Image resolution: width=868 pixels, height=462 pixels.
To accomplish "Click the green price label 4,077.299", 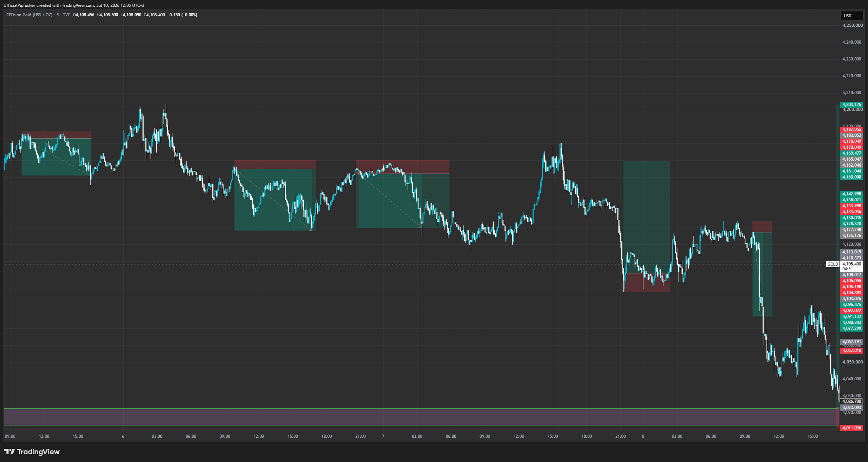I will click(851, 329).
